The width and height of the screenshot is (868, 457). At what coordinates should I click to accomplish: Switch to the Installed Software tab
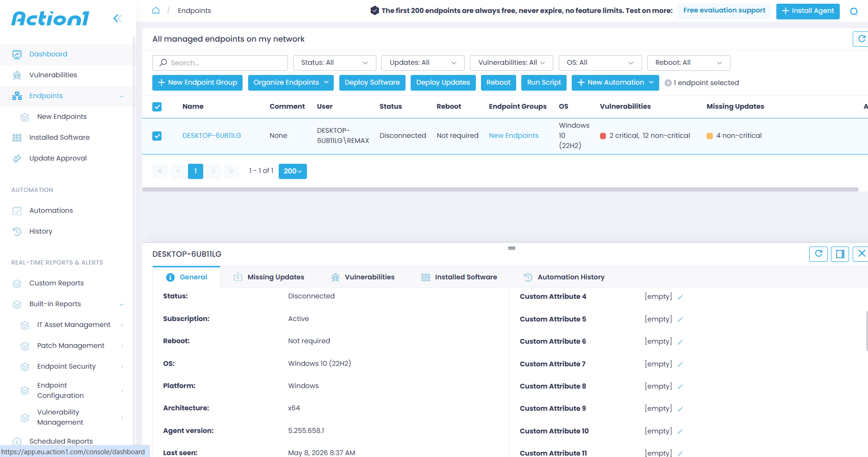coord(459,277)
